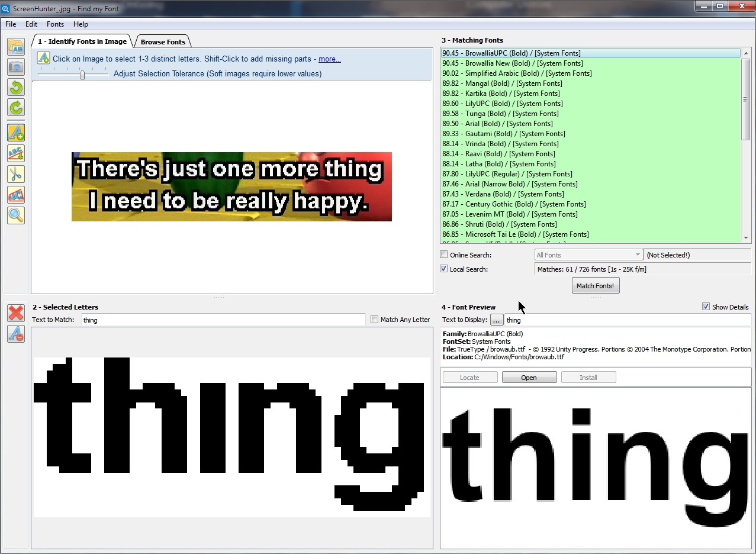
Task: Click the Open button in Font Preview
Action: [x=529, y=378]
